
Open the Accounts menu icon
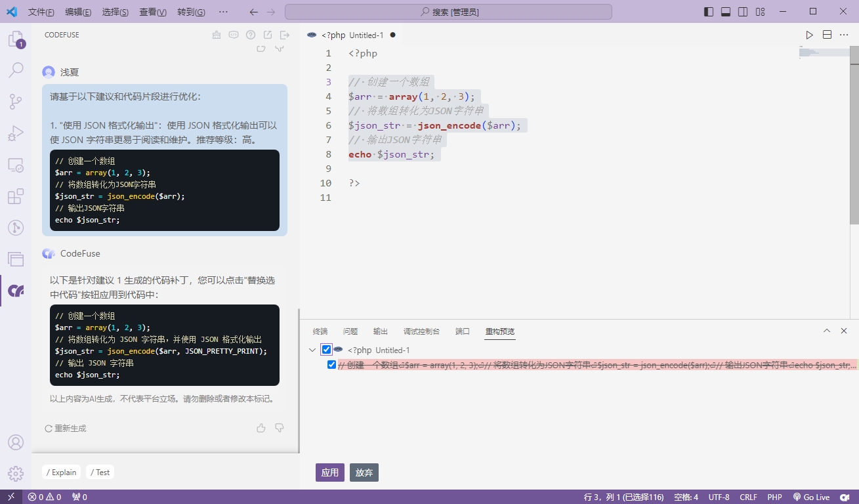pyautogui.click(x=16, y=442)
